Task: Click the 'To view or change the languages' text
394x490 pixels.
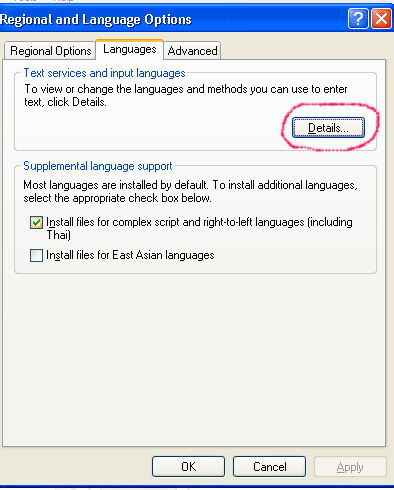Action: point(186,95)
